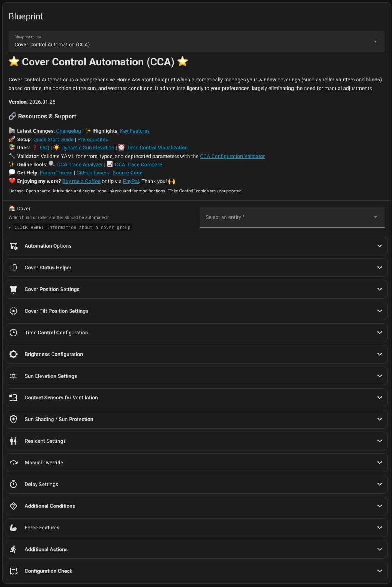Open the CCA Configuration Validator link
Viewport: 392px width, 587px height.
coord(232,157)
